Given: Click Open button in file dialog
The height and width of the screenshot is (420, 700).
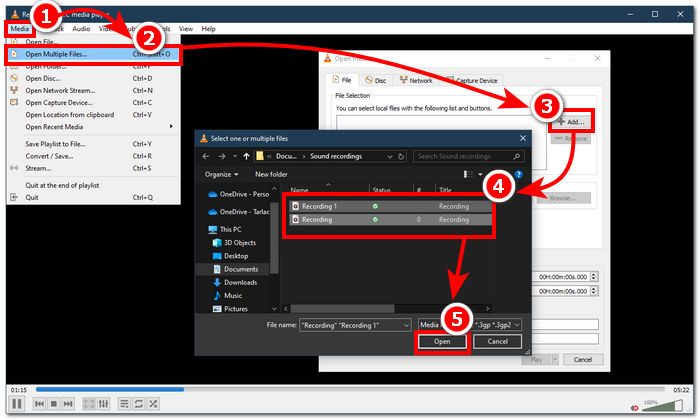Looking at the screenshot, I should point(442,341).
